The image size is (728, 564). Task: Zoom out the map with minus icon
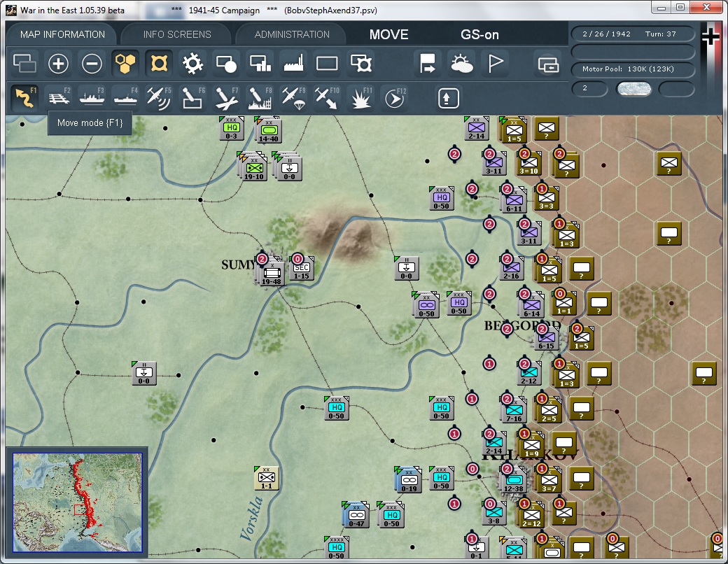(x=92, y=64)
